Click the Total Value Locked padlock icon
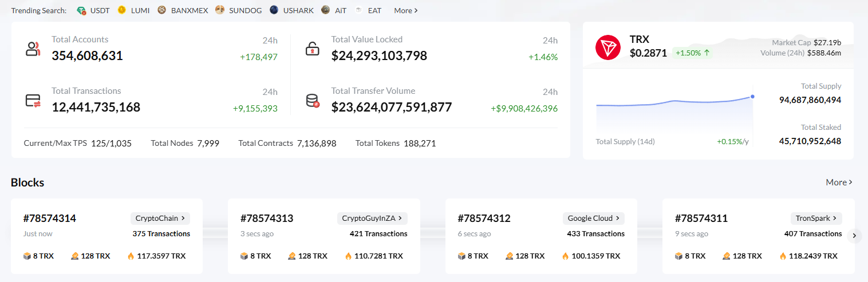Screen dimensions: 868x282 [312, 49]
